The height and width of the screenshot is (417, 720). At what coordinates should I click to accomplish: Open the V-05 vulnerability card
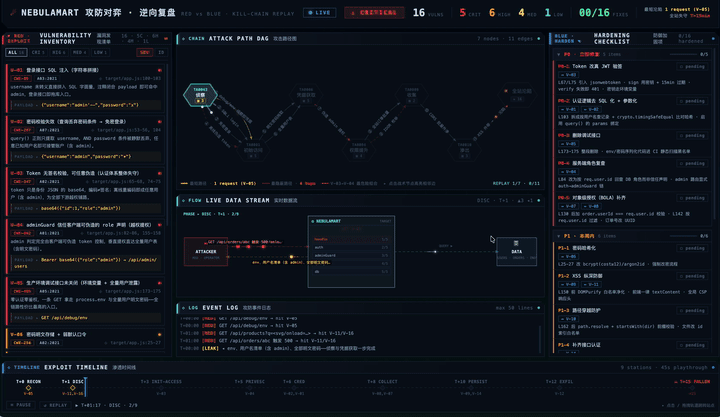(x=85, y=300)
